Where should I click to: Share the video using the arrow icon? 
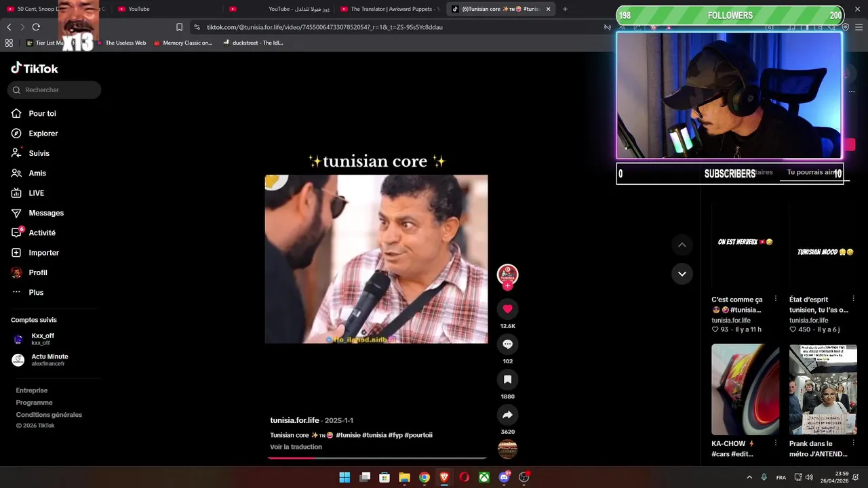(x=507, y=415)
